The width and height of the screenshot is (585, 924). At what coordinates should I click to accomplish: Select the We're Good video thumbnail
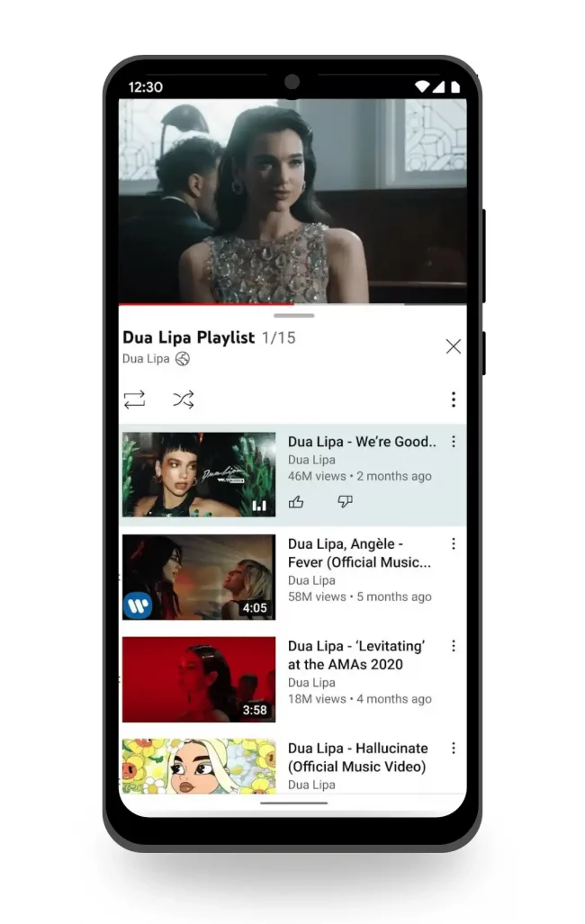pyautogui.click(x=199, y=474)
